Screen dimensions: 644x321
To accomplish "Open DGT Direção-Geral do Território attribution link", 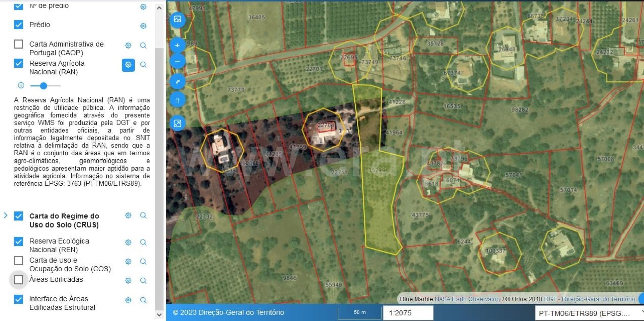I will (x=589, y=299).
